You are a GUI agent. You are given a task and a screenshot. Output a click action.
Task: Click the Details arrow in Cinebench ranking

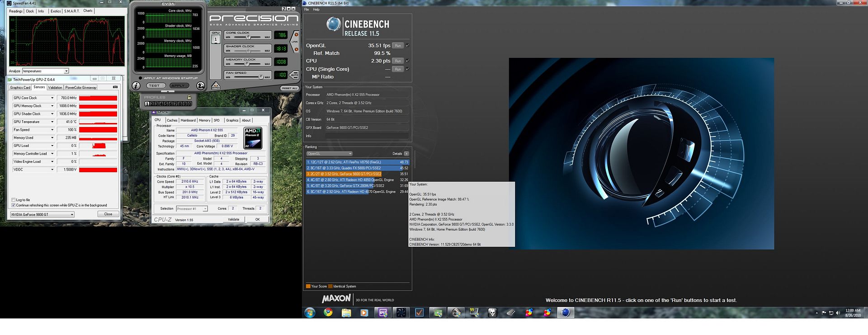(406, 154)
